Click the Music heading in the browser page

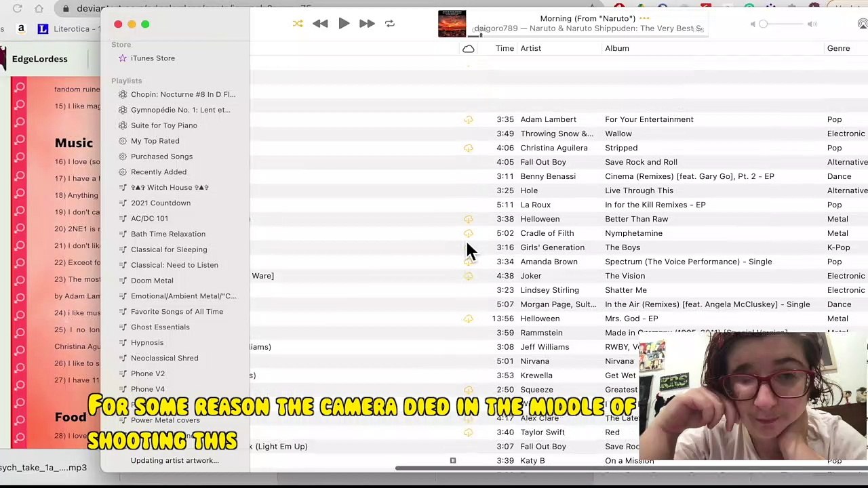(x=74, y=143)
